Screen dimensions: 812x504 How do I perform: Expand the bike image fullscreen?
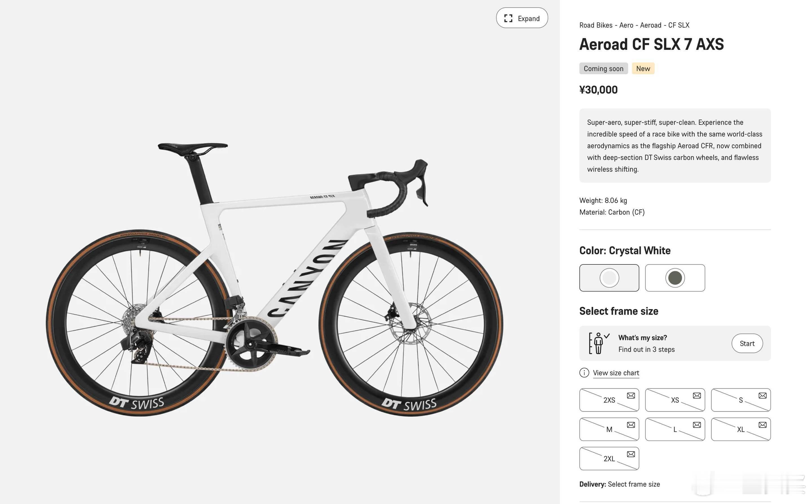[x=522, y=18]
